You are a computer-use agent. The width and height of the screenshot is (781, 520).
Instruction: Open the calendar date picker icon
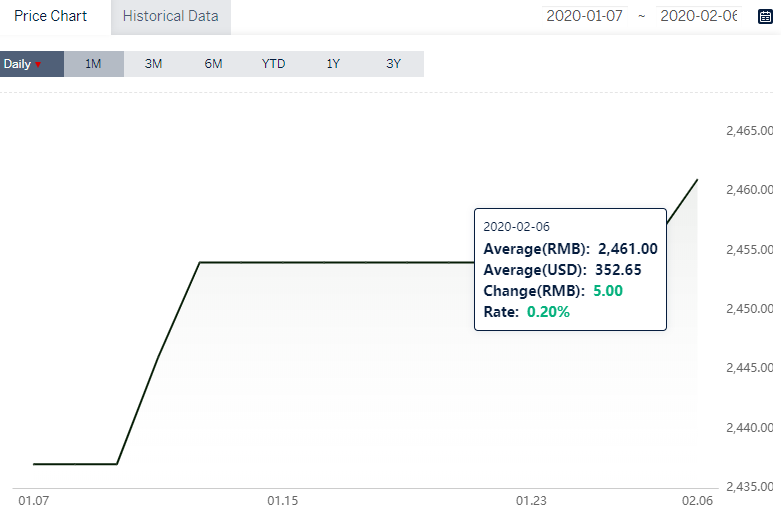pyautogui.click(x=765, y=16)
